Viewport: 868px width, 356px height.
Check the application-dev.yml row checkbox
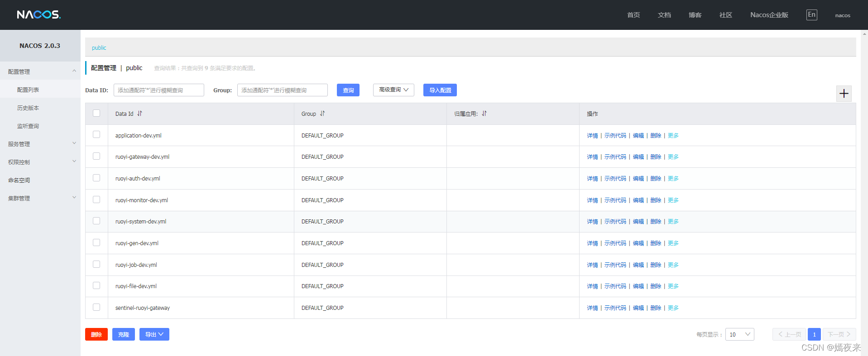coord(96,135)
